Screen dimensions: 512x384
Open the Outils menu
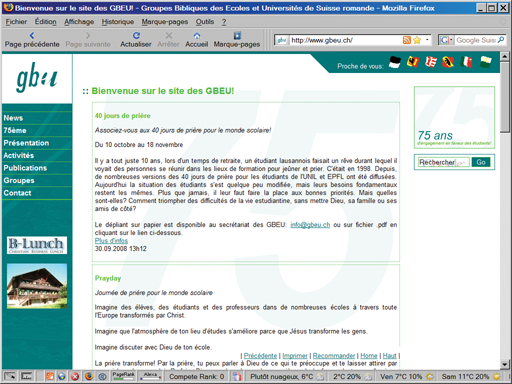[205, 22]
